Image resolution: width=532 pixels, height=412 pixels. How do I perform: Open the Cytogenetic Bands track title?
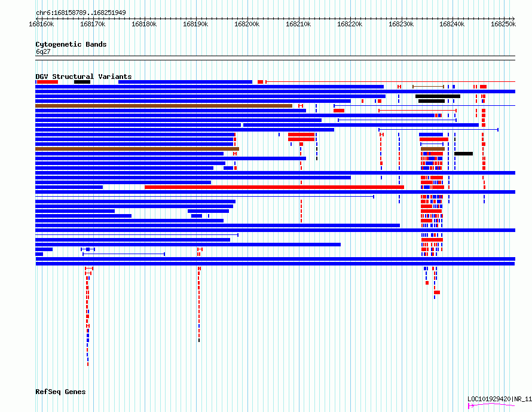(x=71, y=44)
